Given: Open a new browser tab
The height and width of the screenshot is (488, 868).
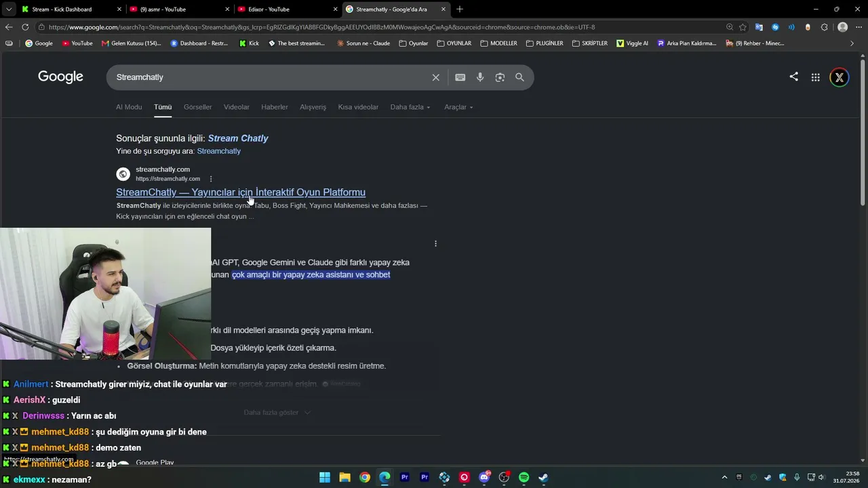Looking at the screenshot, I should pos(460,9).
